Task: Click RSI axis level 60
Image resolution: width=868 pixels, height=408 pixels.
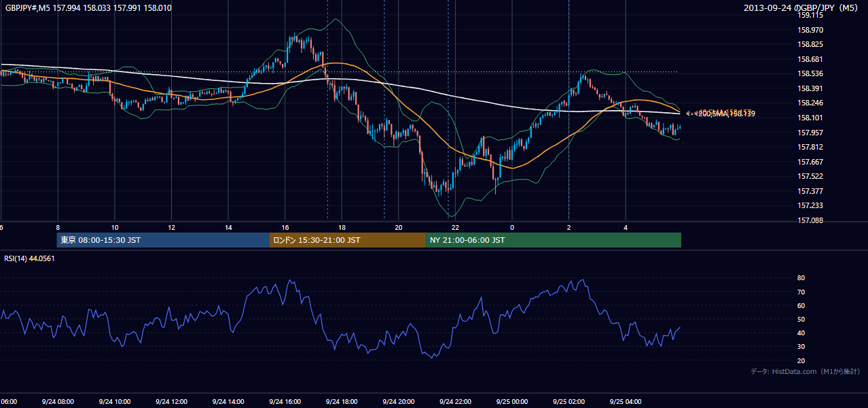Action: pyautogui.click(x=801, y=305)
